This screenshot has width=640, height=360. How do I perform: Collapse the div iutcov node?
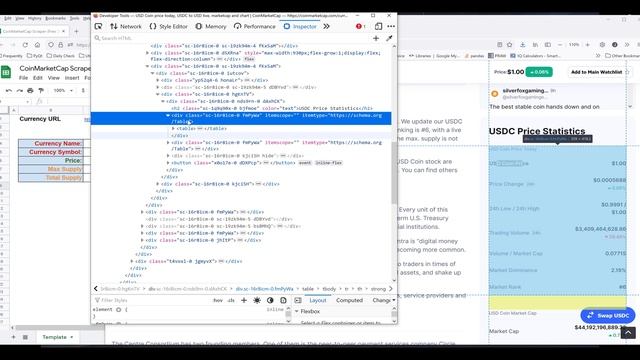tap(153, 73)
